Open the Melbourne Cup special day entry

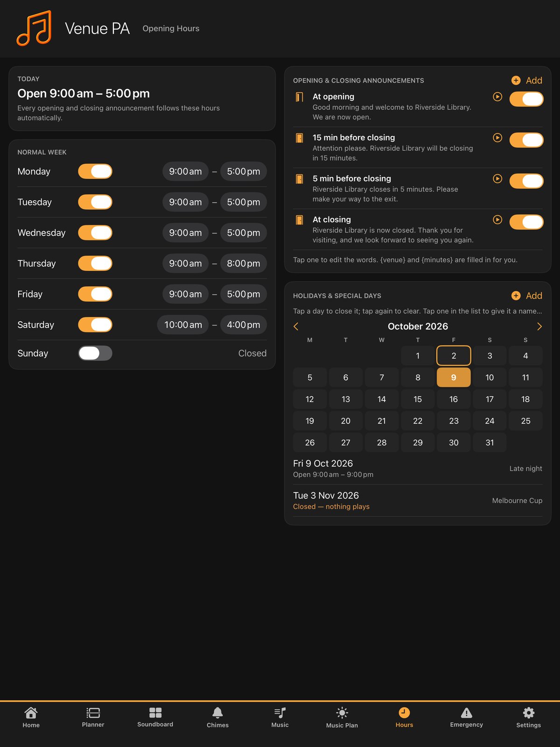418,500
